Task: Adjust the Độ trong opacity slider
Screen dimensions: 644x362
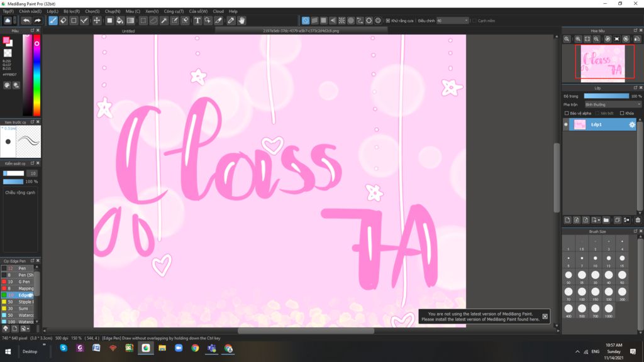Action: click(x=606, y=96)
